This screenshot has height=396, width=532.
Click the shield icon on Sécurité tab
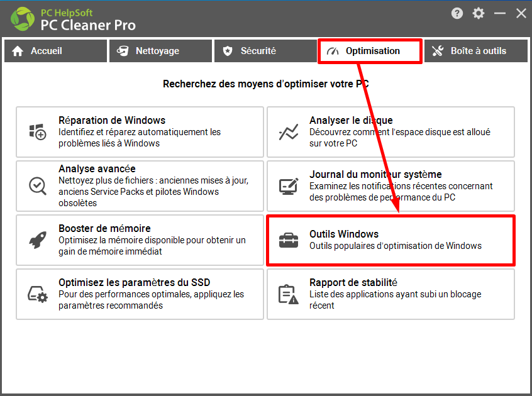(228, 51)
